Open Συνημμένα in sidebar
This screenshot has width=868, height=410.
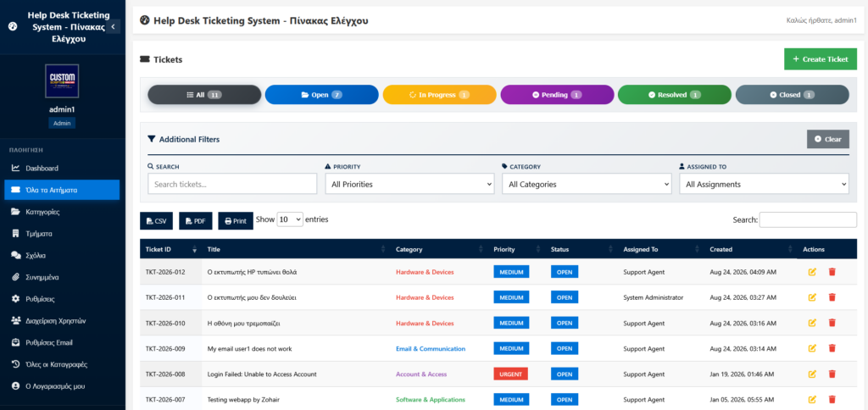(x=62, y=277)
